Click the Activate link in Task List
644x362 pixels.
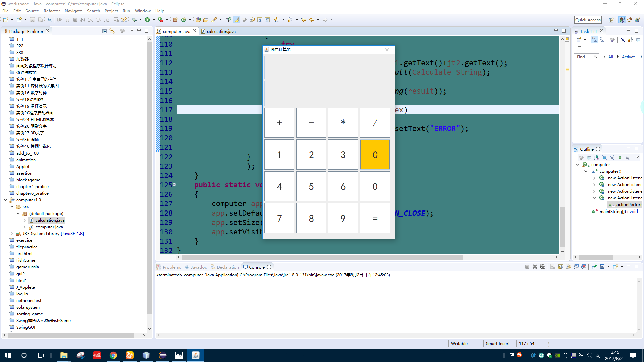630,57
